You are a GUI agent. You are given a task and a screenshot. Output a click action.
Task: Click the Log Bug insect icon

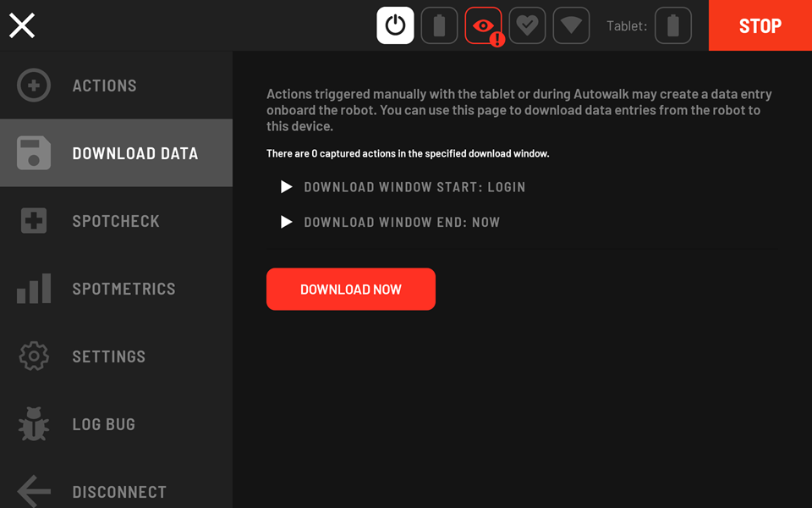[34, 423]
